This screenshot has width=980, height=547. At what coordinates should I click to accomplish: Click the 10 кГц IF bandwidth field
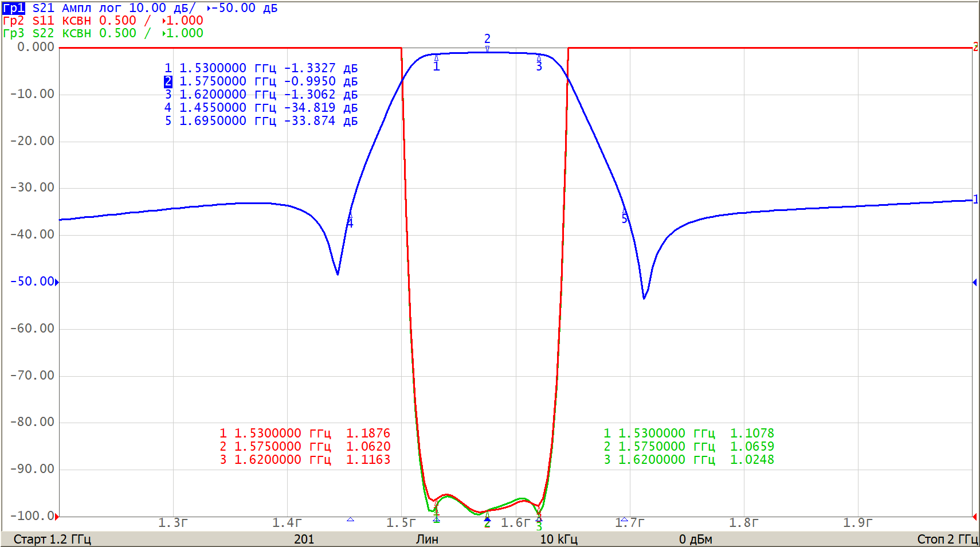pyautogui.click(x=558, y=539)
